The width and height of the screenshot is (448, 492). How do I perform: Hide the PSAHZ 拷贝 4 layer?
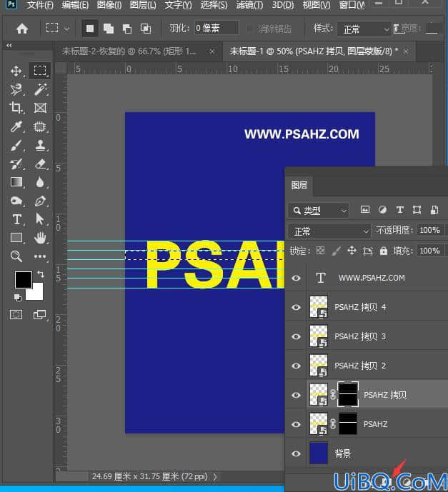296,307
